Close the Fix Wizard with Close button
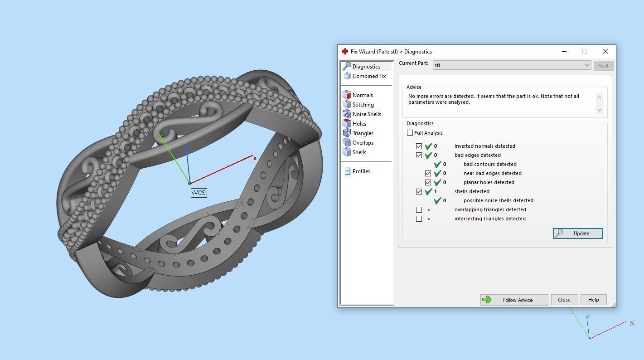The width and height of the screenshot is (644, 360). pyautogui.click(x=564, y=300)
